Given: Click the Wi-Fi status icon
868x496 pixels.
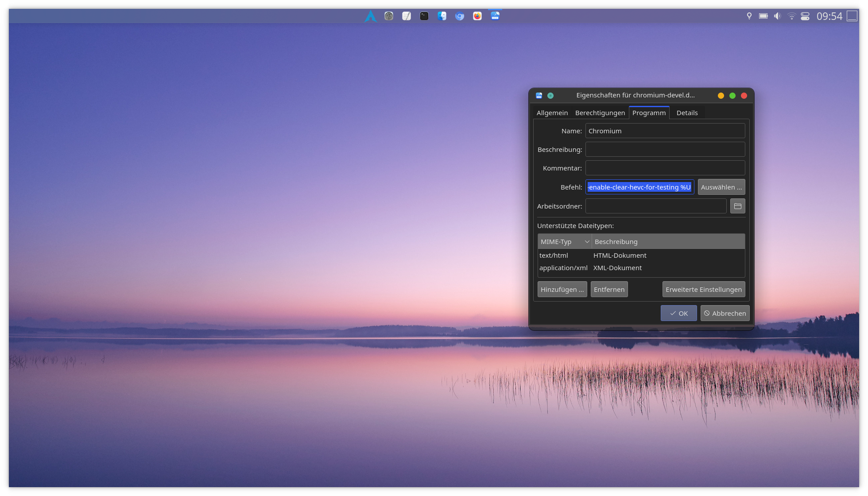Looking at the screenshot, I should click(792, 16).
